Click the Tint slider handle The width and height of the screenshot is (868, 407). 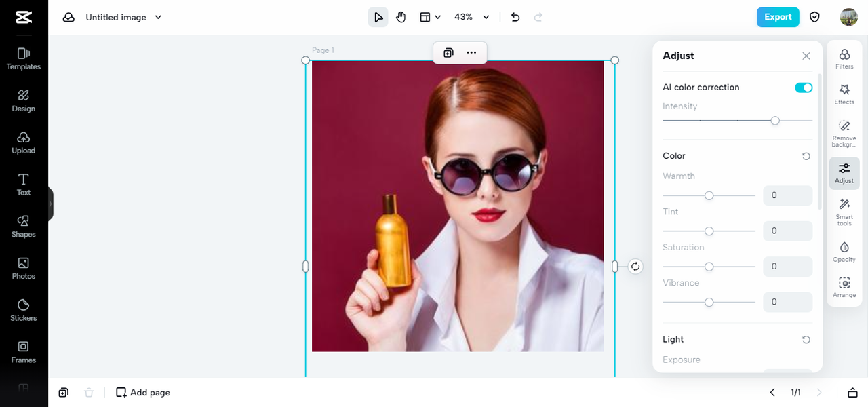709,231
